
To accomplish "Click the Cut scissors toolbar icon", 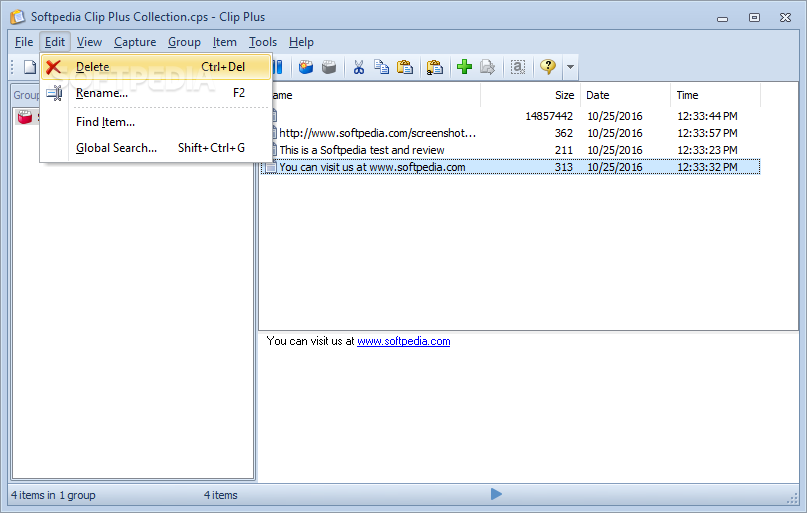I will click(359, 67).
